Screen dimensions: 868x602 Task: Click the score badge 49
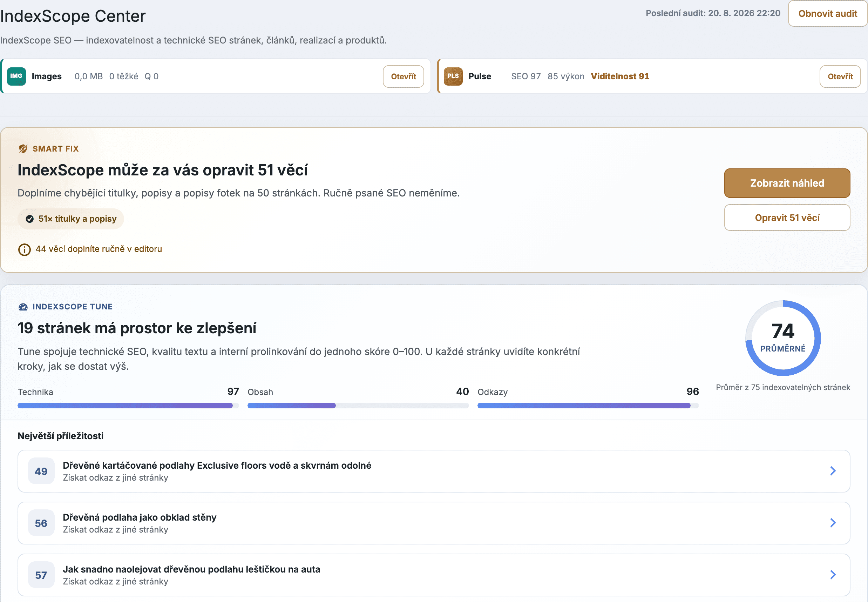point(41,471)
